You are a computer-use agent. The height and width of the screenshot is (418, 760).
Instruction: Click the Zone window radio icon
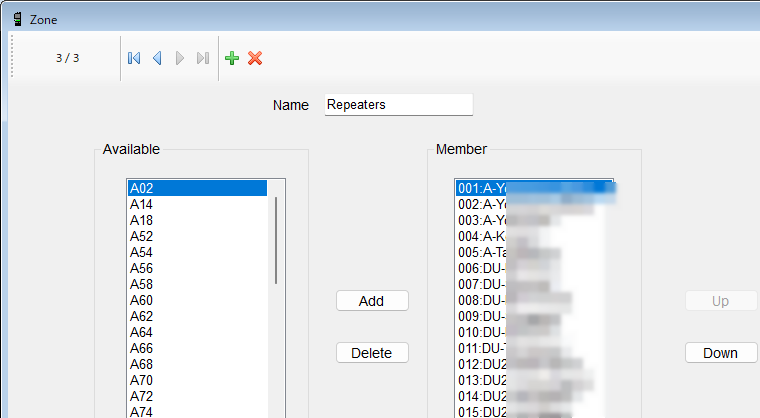[x=17, y=18]
